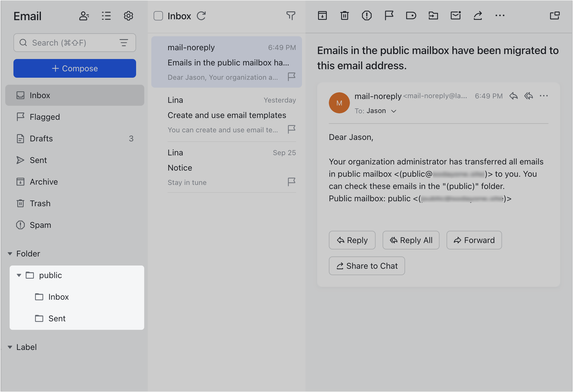
Task: Move the email to a folder
Action: tap(433, 16)
